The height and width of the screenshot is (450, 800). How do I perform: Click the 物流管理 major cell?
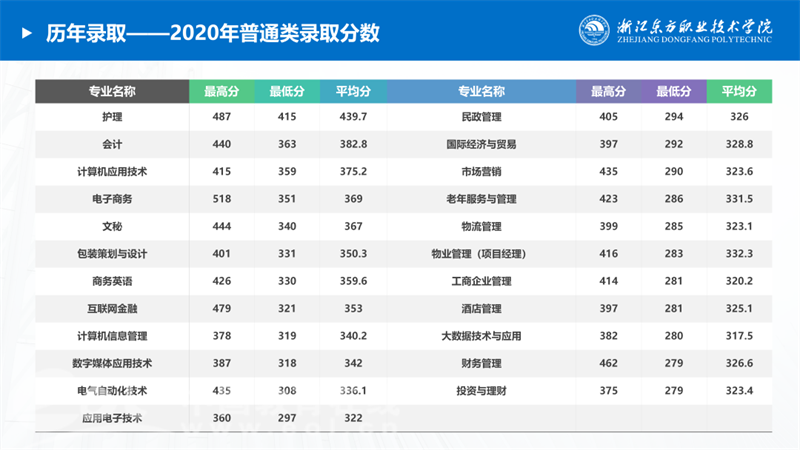(482, 227)
